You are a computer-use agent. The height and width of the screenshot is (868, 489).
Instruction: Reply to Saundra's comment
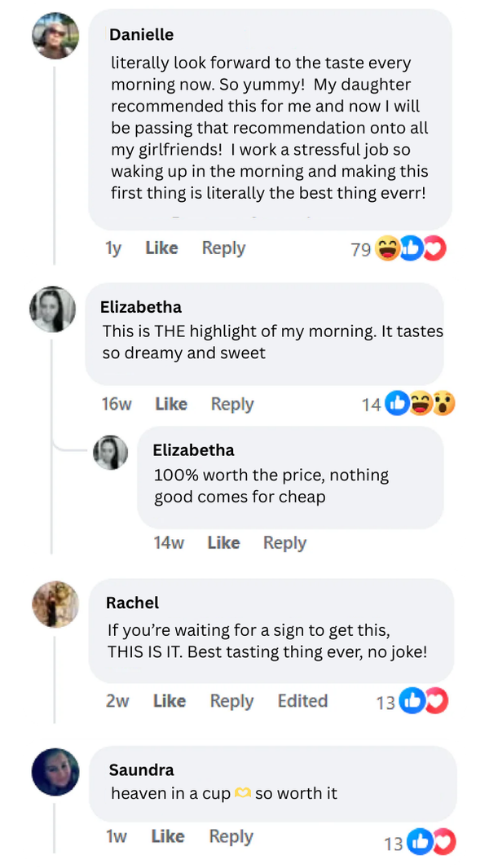(x=231, y=836)
